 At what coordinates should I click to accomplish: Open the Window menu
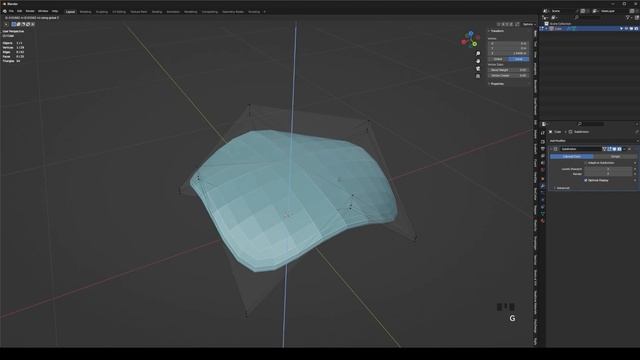pyautogui.click(x=43, y=11)
